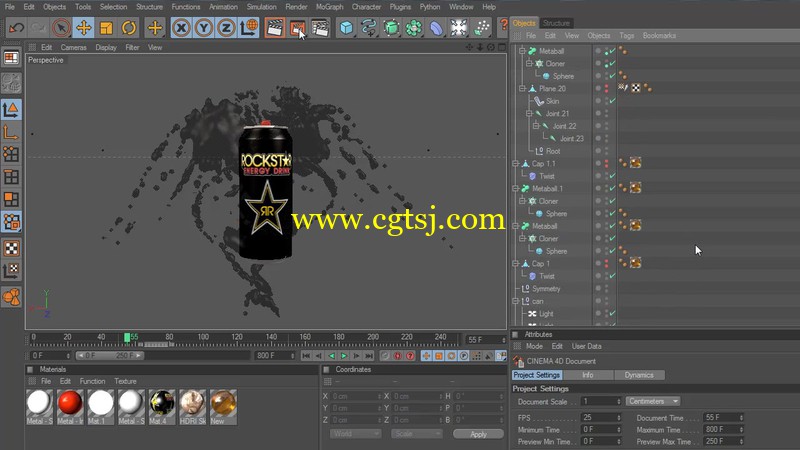Toggle enable checkmark for Twist under Cap 1

pos(612,276)
